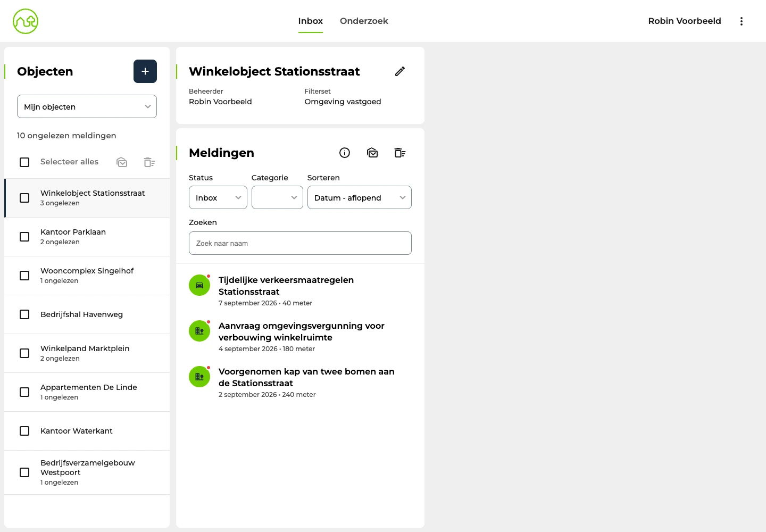Select Bedrijfshal Havenweg in object list

87,314
